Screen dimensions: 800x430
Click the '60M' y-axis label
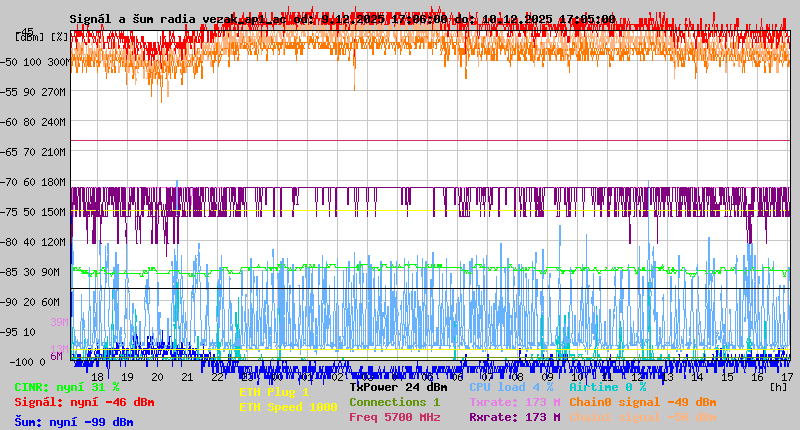pyautogui.click(x=51, y=302)
